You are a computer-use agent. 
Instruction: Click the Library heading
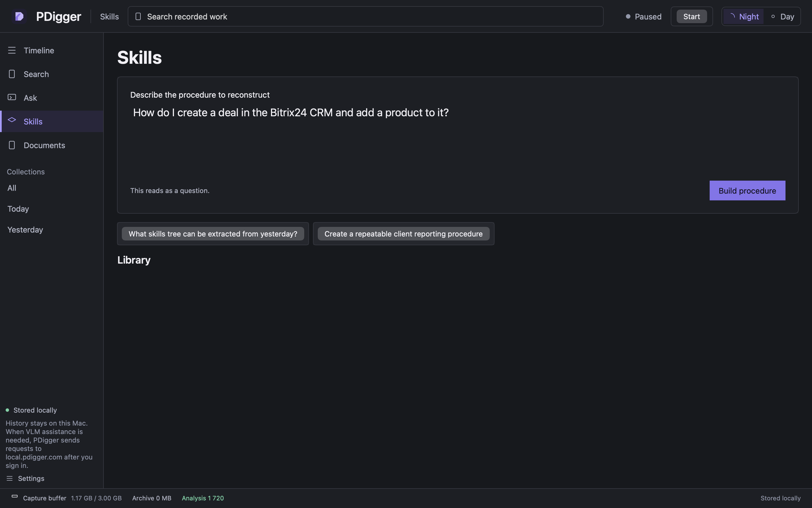(x=134, y=260)
